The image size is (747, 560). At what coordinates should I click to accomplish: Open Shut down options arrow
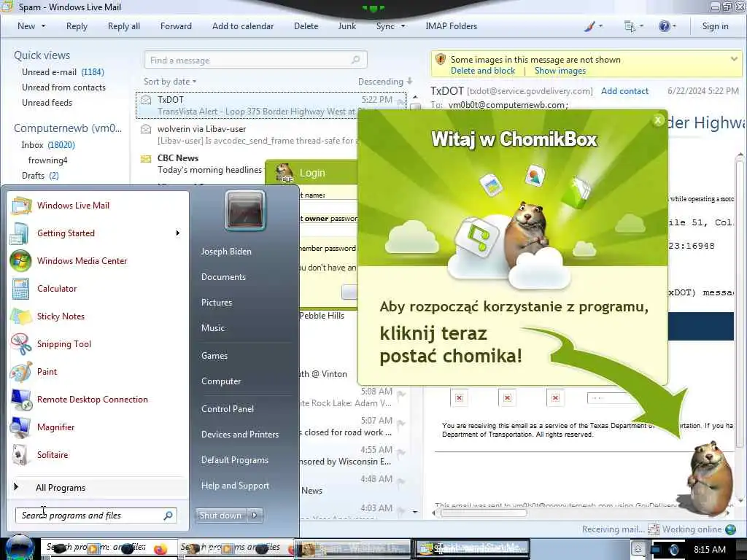(x=255, y=516)
